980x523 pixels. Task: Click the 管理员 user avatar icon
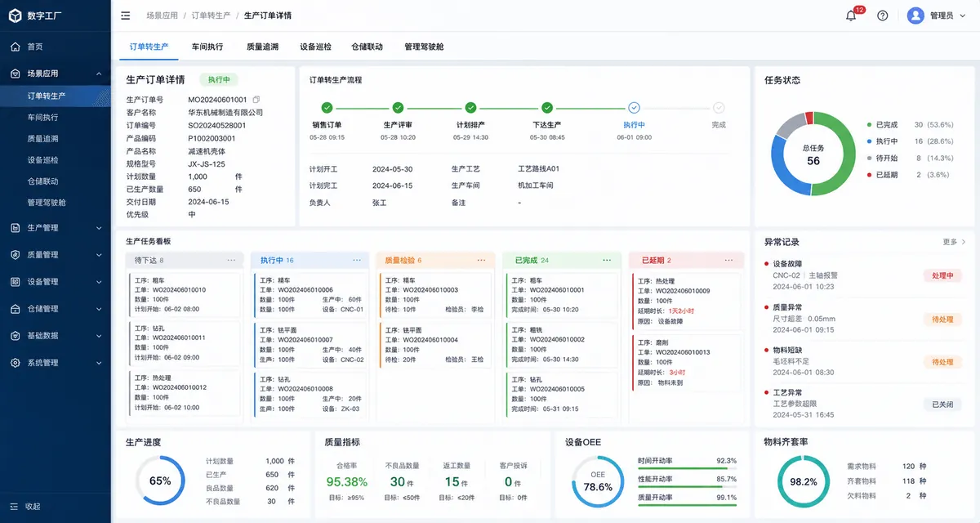(x=915, y=16)
